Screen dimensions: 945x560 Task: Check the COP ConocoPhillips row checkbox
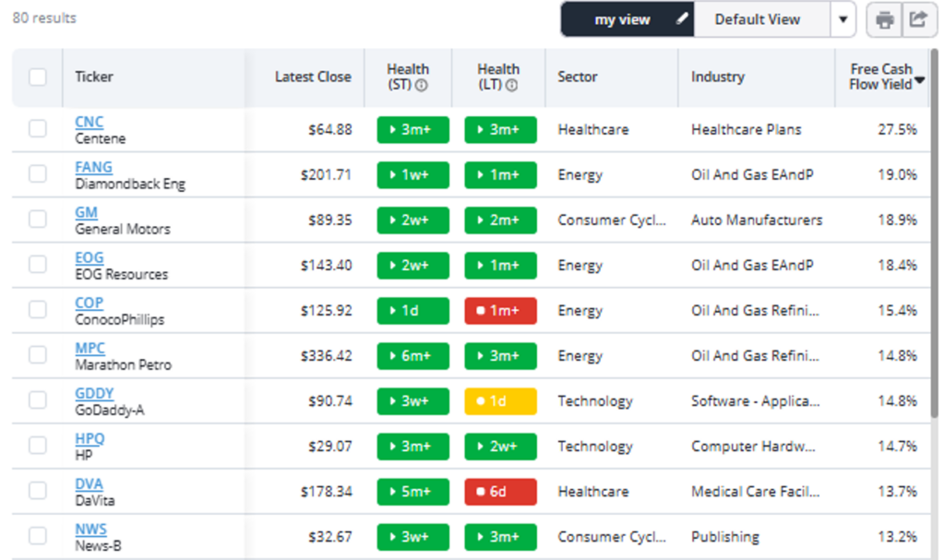point(37,309)
